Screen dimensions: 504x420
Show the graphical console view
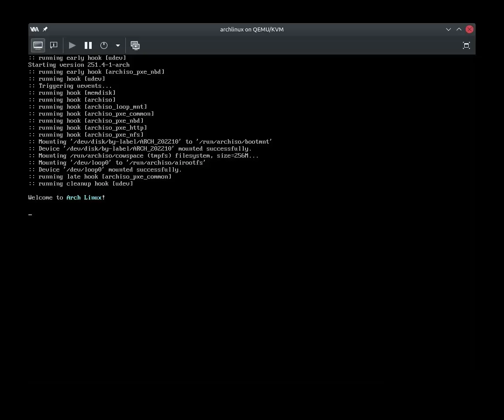tap(38, 45)
